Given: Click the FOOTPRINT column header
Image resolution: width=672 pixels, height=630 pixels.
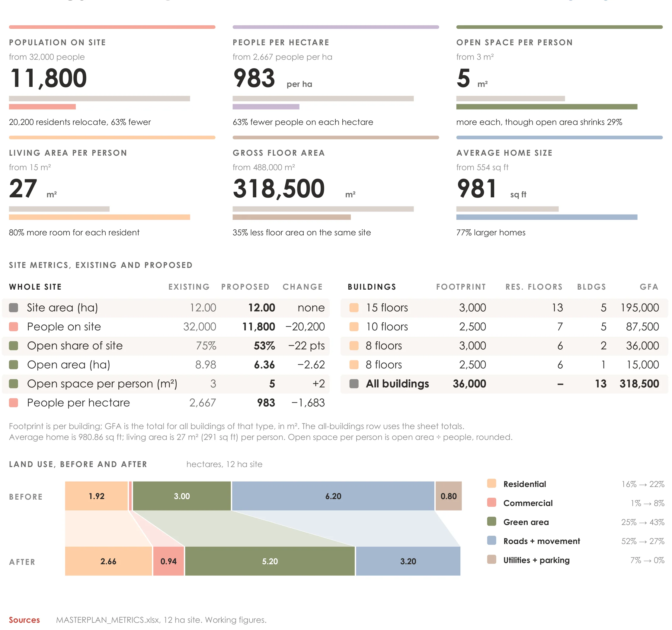Looking at the screenshot, I should click(461, 287).
